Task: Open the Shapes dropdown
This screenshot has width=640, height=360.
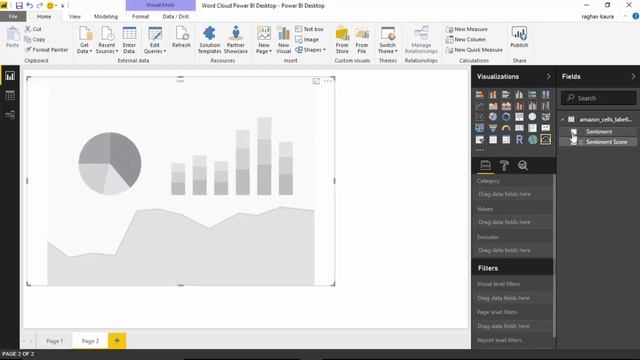Action: click(x=311, y=50)
